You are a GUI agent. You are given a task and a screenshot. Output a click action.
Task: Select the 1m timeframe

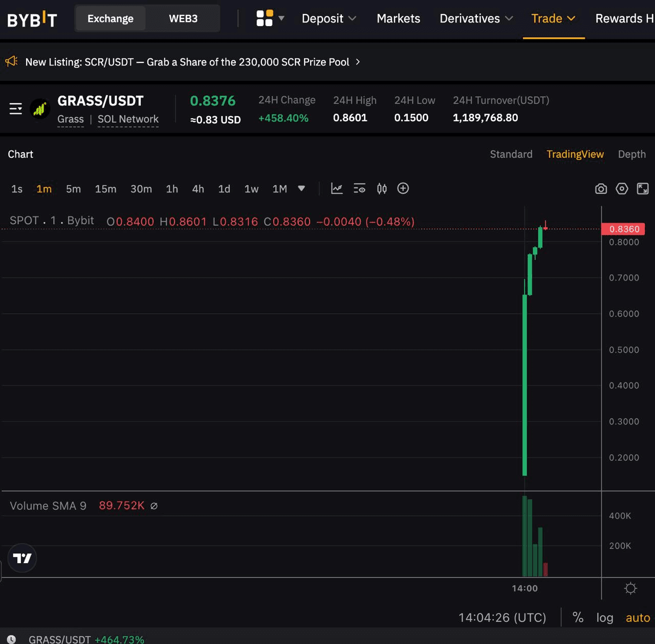click(x=44, y=189)
